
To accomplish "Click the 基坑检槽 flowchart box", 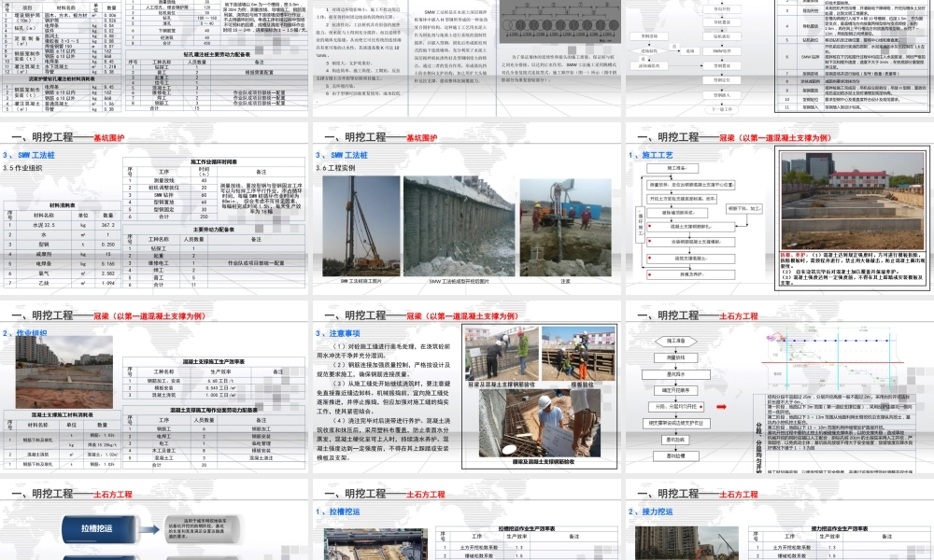I will pos(675,455).
